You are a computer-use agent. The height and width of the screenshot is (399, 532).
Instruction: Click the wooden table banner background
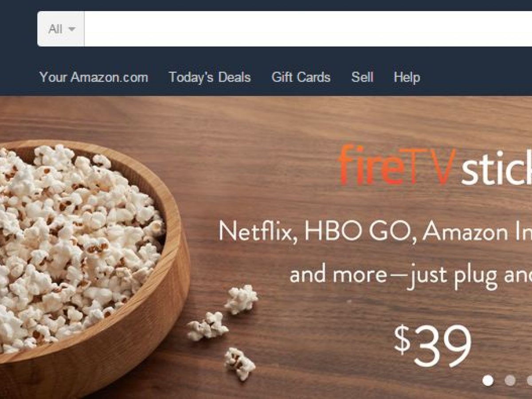tap(310, 133)
